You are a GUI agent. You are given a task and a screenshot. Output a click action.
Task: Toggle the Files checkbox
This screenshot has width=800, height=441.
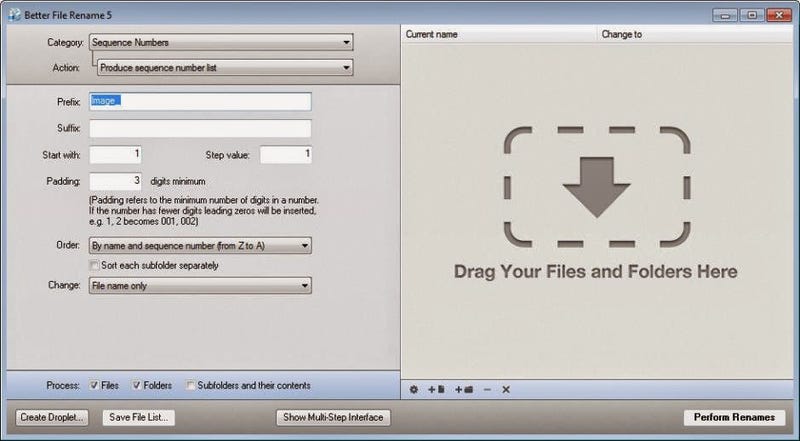pyautogui.click(x=94, y=385)
